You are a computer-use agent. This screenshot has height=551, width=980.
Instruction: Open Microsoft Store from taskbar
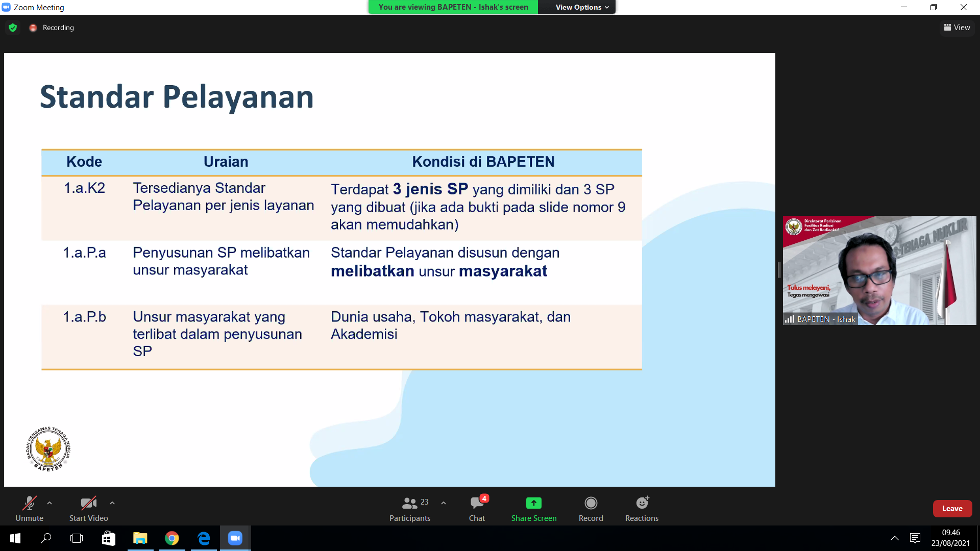pos(109,538)
